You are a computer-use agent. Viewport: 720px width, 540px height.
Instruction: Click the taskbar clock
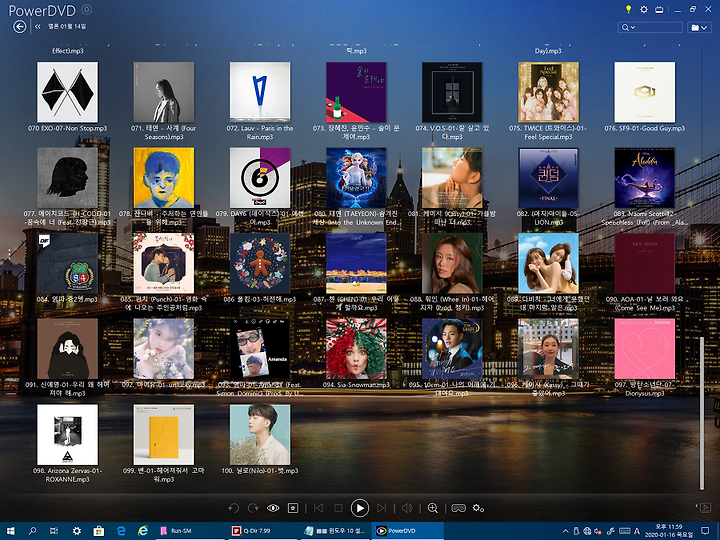pyautogui.click(x=669, y=531)
